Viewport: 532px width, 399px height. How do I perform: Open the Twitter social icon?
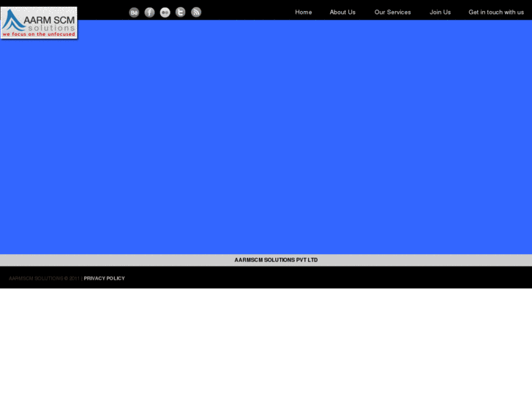181,12
